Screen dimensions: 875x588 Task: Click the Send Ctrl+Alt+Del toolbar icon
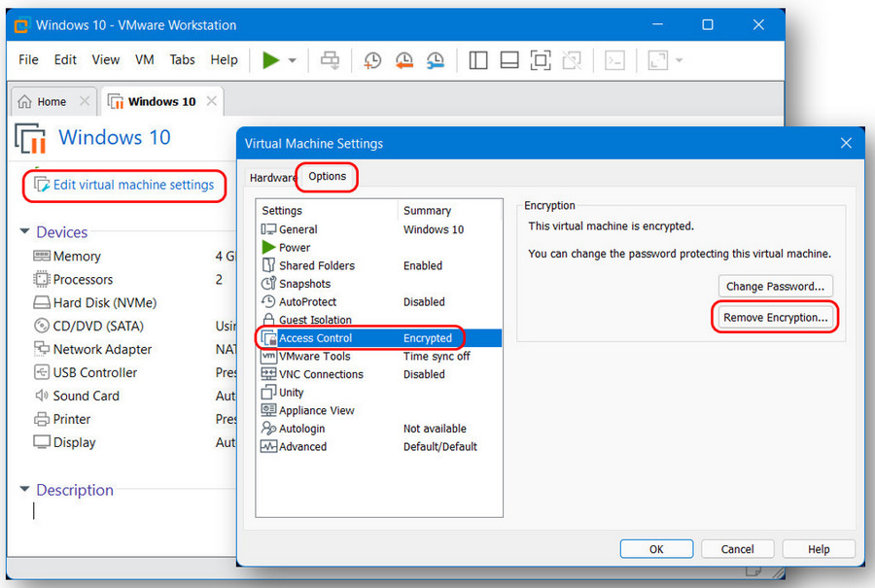coord(330,60)
